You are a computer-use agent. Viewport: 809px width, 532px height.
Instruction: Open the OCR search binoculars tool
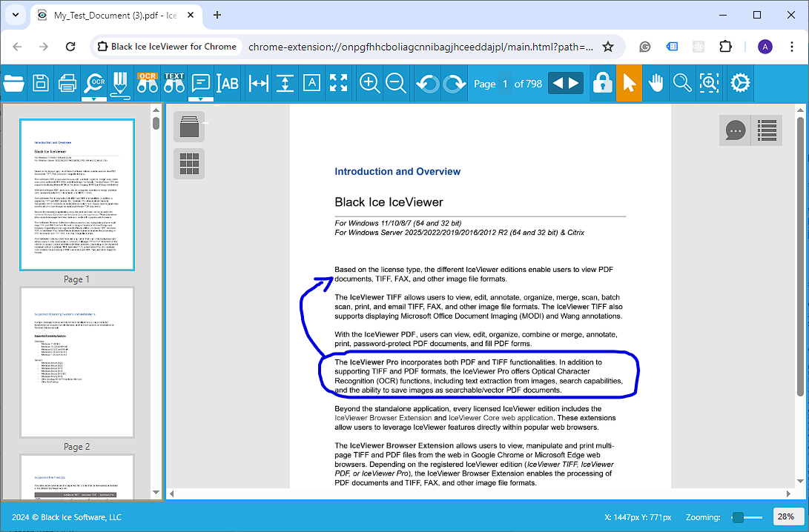(147, 82)
